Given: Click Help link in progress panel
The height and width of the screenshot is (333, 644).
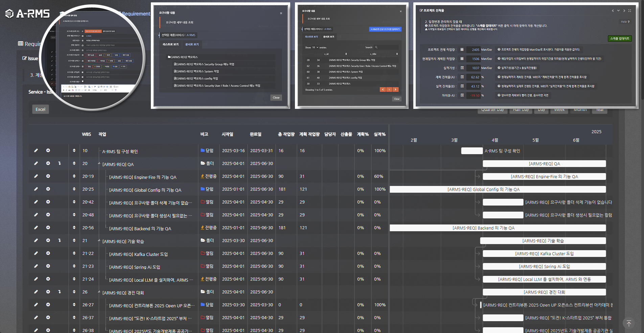Looking at the screenshot, I should pyautogui.click(x=625, y=22).
